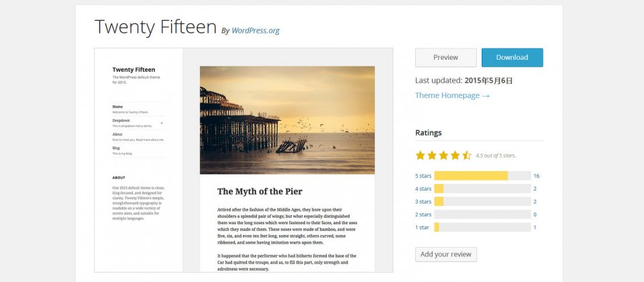Open the 1 star reviews
Viewport: 644px width, 282px height.
point(422,228)
